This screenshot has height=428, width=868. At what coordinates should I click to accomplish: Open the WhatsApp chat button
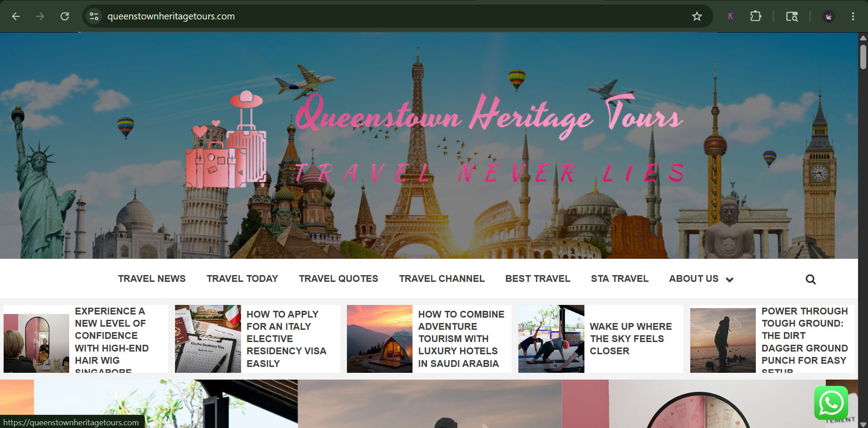click(x=831, y=403)
